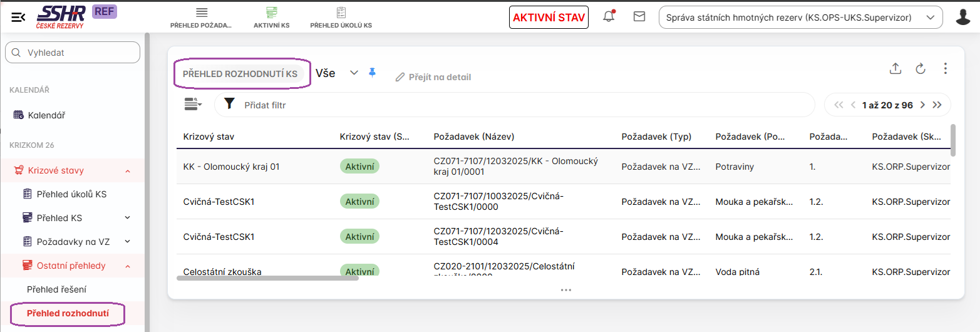Open the Vše view dropdown

[354, 73]
